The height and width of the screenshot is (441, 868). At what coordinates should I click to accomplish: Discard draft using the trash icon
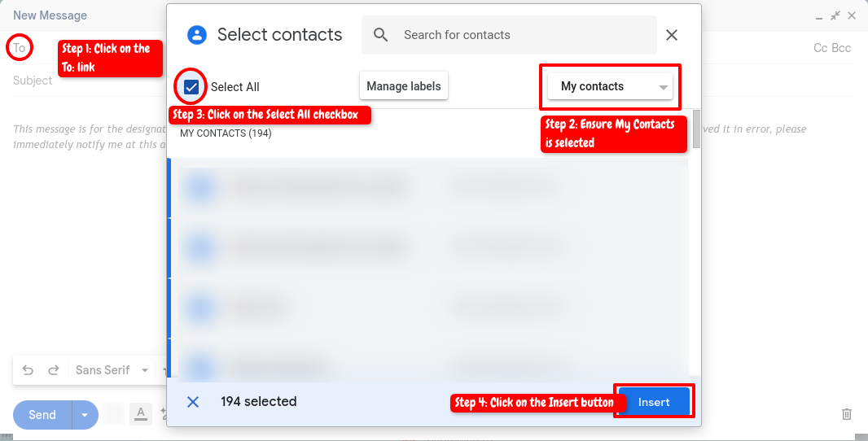(x=846, y=414)
